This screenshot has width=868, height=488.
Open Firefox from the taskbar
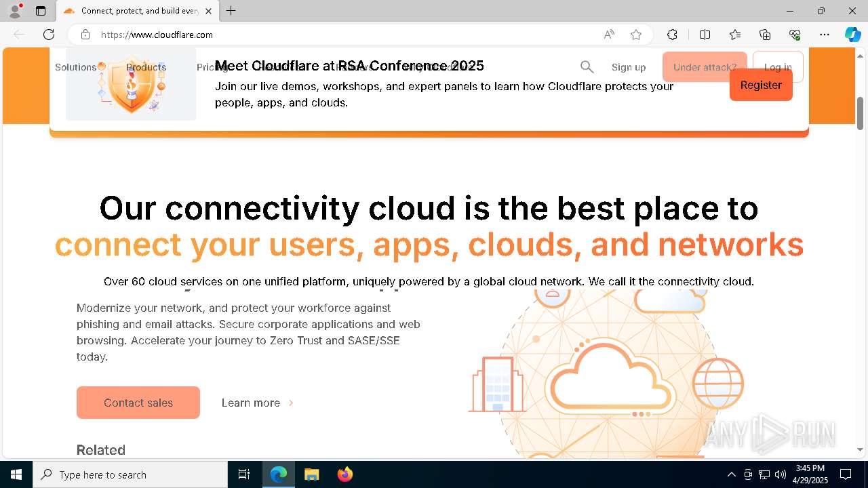[x=344, y=474]
